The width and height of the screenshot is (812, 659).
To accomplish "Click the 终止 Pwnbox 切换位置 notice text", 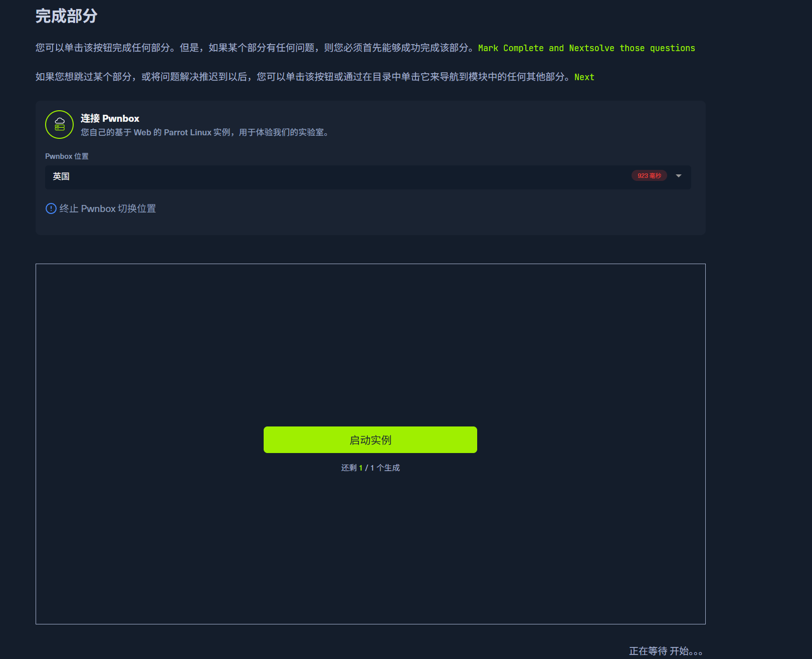I will pyautogui.click(x=108, y=208).
